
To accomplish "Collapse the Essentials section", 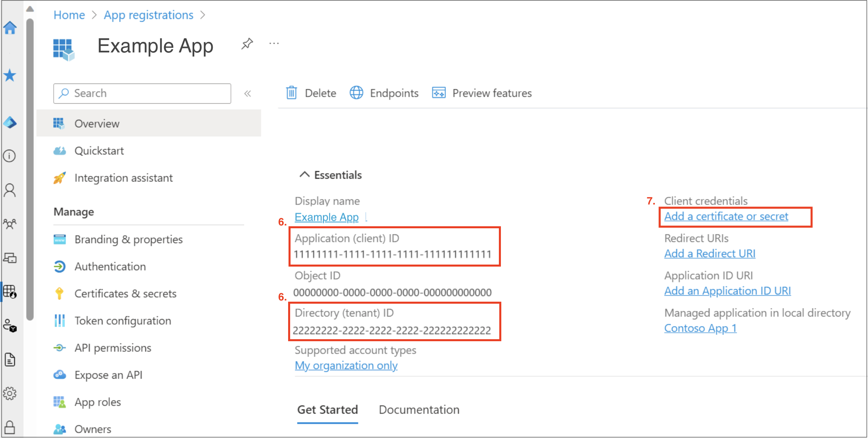I will (305, 174).
